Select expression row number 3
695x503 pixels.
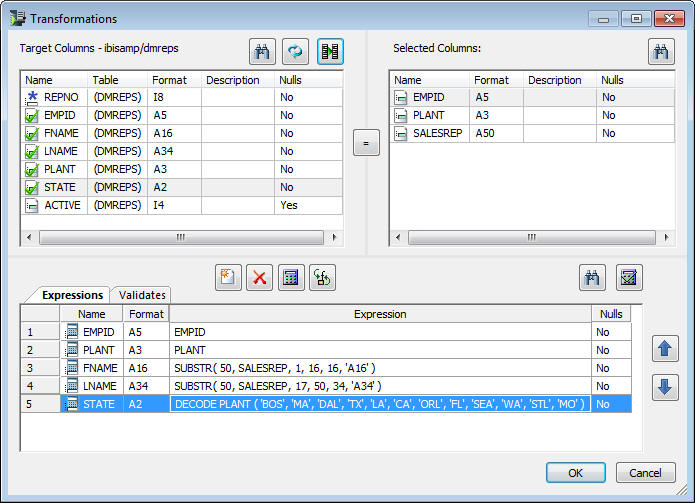click(40, 368)
